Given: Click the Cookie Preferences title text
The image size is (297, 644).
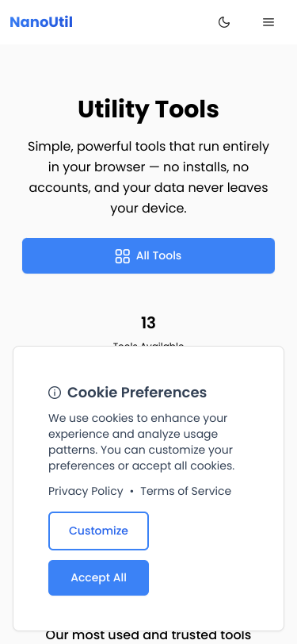Looking at the screenshot, I should [x=137, y=393].
